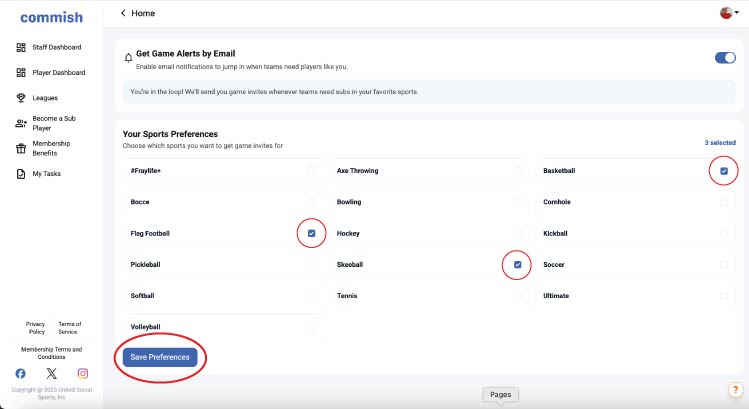Click the Player Dashboard sidebar icon
This screenshot has height=409, width=749.
[21, 73]
